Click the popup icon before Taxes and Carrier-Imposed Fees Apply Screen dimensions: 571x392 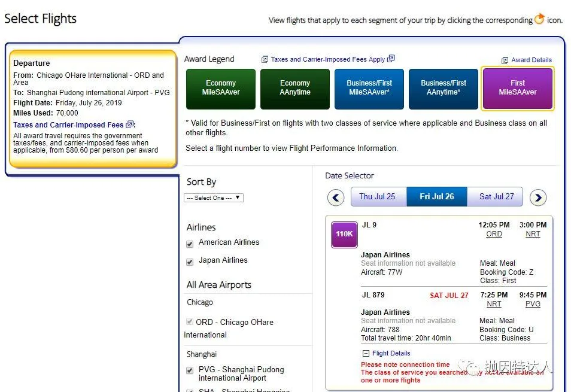coord(265,59)
